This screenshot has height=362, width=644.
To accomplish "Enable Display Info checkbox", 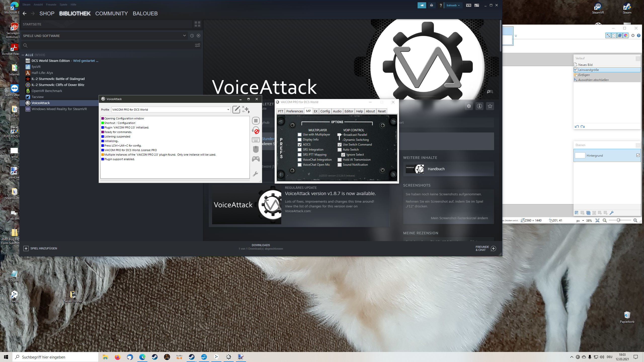I will point(300,140).
